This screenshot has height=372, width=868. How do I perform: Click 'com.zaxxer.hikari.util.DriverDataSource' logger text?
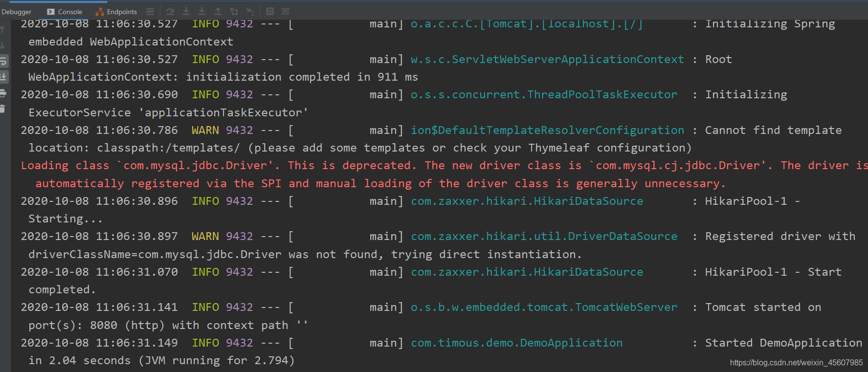tap(544, 236)
